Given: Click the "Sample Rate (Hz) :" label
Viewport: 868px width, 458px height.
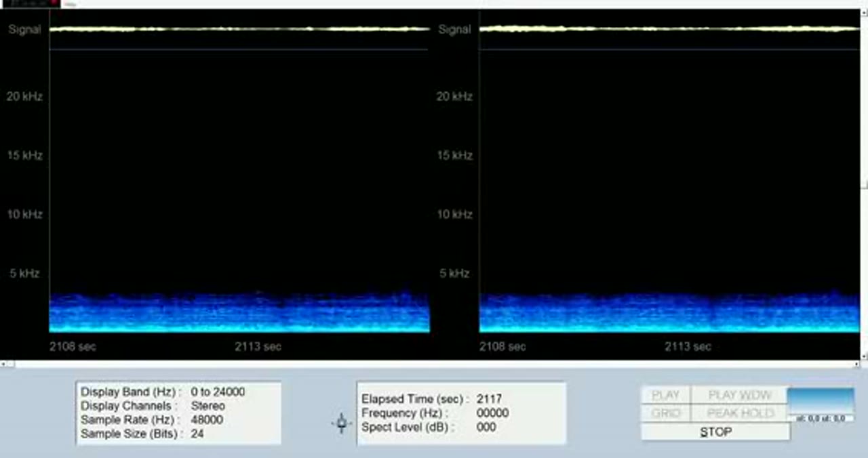Looking at the screenshot, I should [130, 420].
